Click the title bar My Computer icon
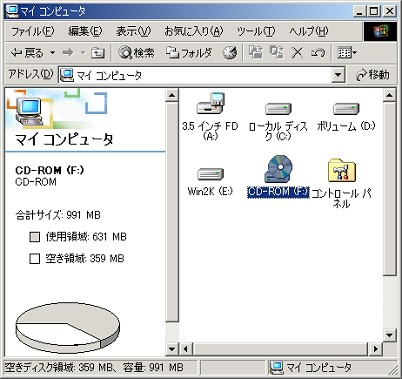Viewport: 402px width, 379px height. [x=12, y=11]
